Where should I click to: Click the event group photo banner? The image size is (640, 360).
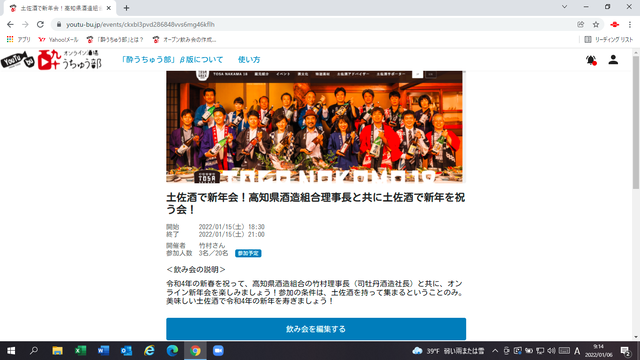click(314, 127)
